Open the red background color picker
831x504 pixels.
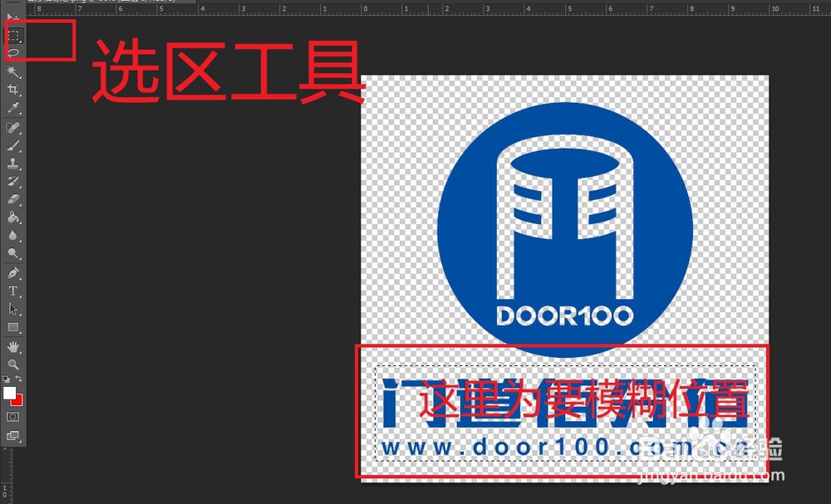[18, 402]
